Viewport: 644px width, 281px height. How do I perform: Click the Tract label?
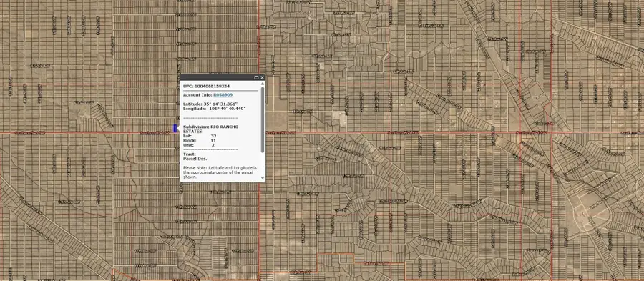[190, 154]
